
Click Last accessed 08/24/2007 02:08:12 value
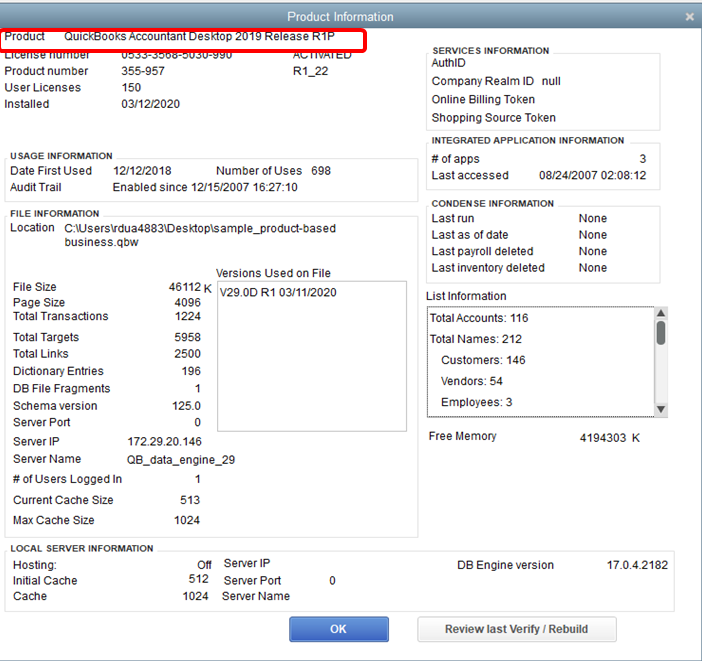tap(593, 175)
